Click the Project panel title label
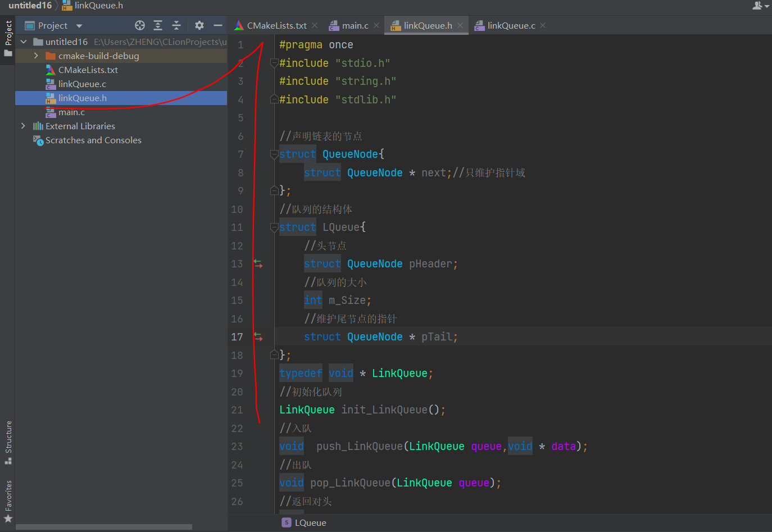This screenshot has width=772, height=532. coord(53,25)
